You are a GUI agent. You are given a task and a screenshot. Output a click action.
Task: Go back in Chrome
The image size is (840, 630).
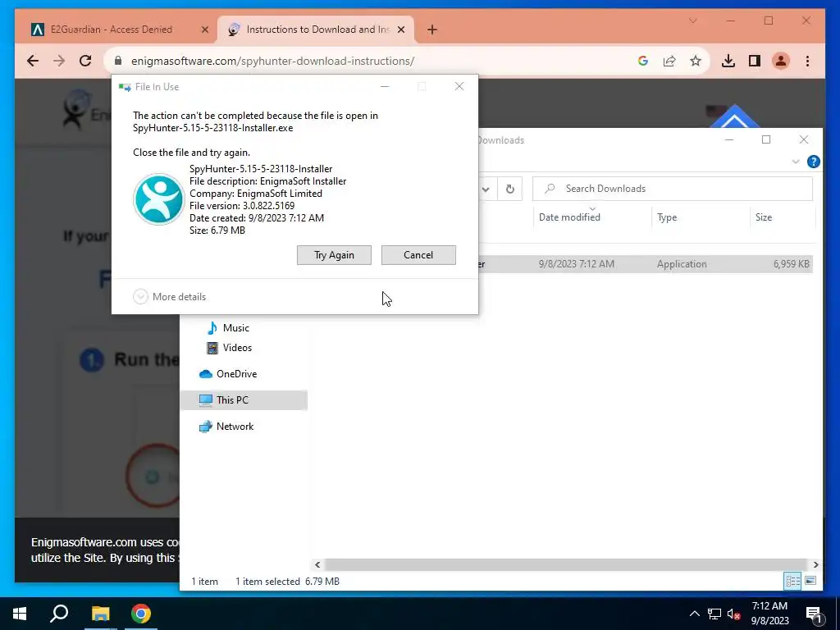pos(33,61)
